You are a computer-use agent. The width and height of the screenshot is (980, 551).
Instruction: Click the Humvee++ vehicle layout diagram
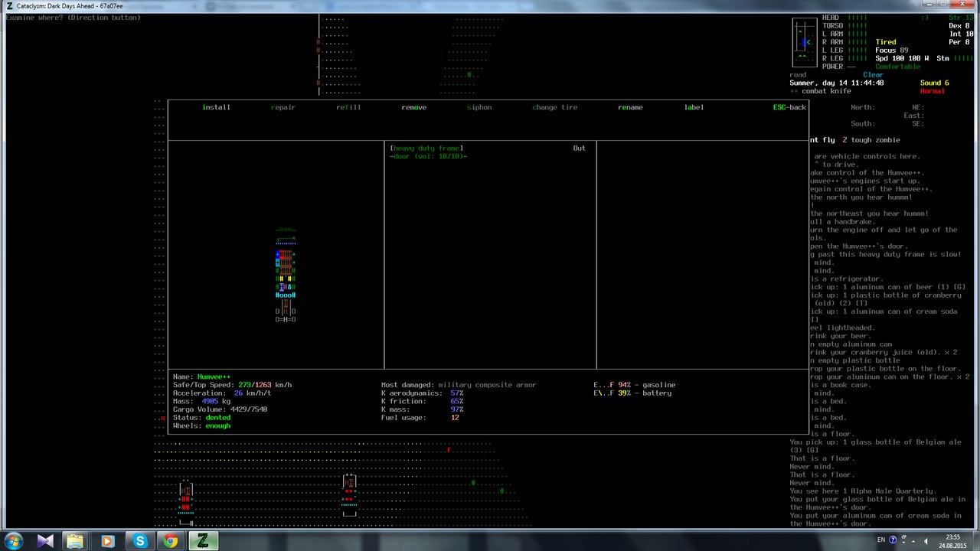(x=286, y=274)
